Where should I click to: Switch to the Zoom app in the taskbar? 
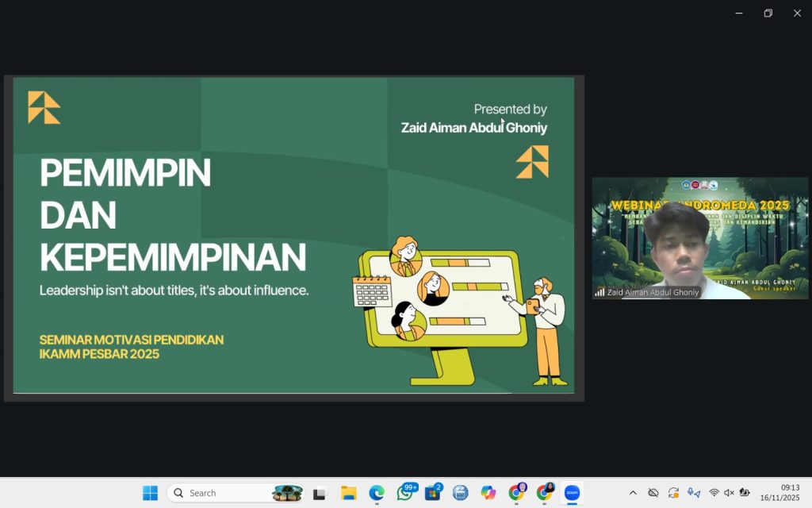pyautogui.click(x=572, y=493)
